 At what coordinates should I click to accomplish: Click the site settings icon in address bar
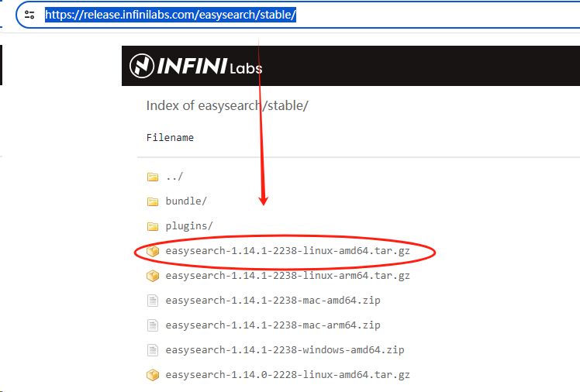tap(29, 15)
